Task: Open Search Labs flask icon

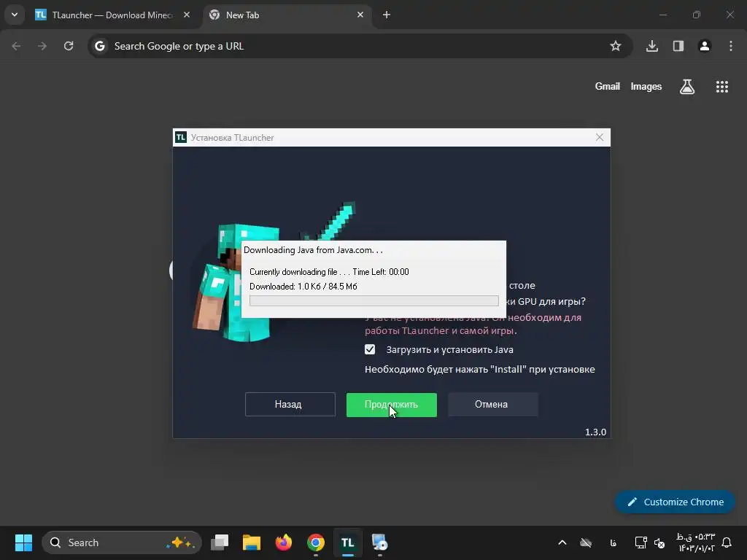Action: coord(687,87)
